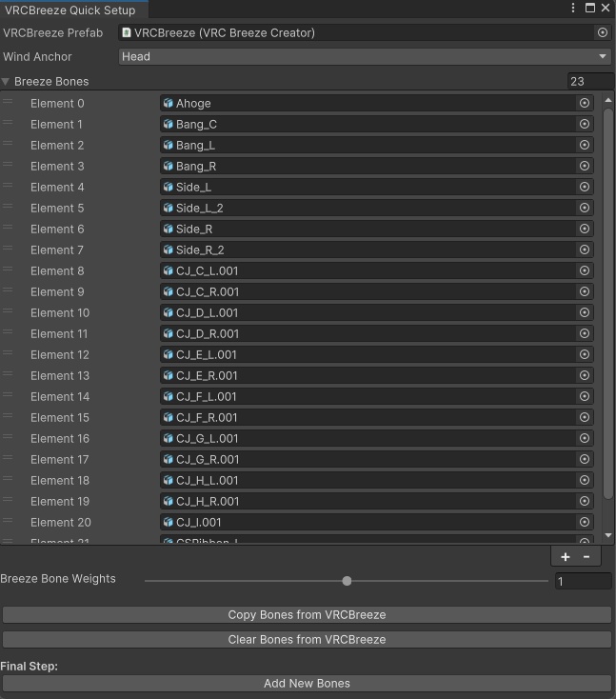Click Copy Bones from VRCBreeze button
Viewport: 616px width, 699px height.
tap(307, 615)
